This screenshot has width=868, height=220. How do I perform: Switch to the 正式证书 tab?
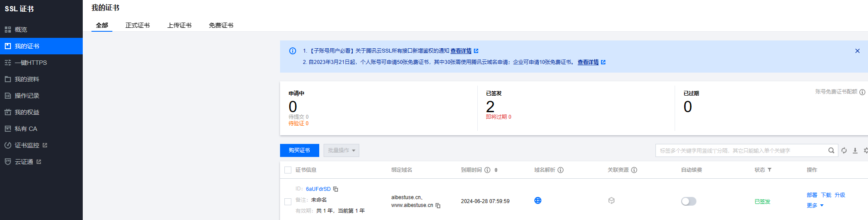coord(138,25)
